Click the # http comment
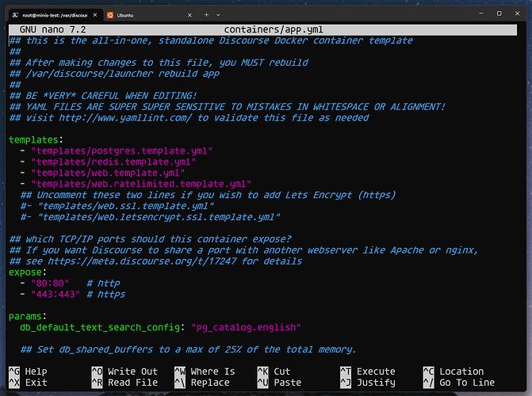532x396 pixels. (x=103, y=283)
